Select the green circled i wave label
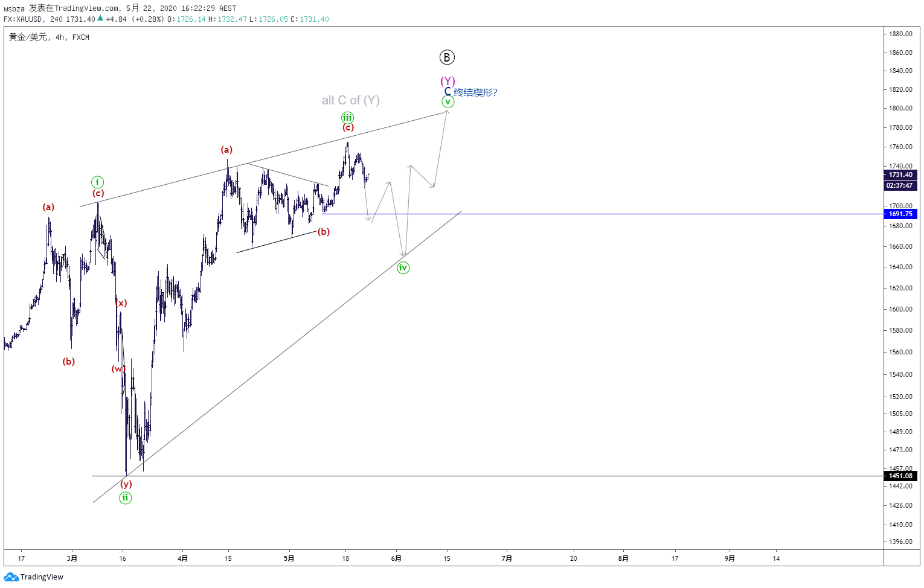This screenshot has width=924, height=588. pyautogui.click(x=97, y=182)
